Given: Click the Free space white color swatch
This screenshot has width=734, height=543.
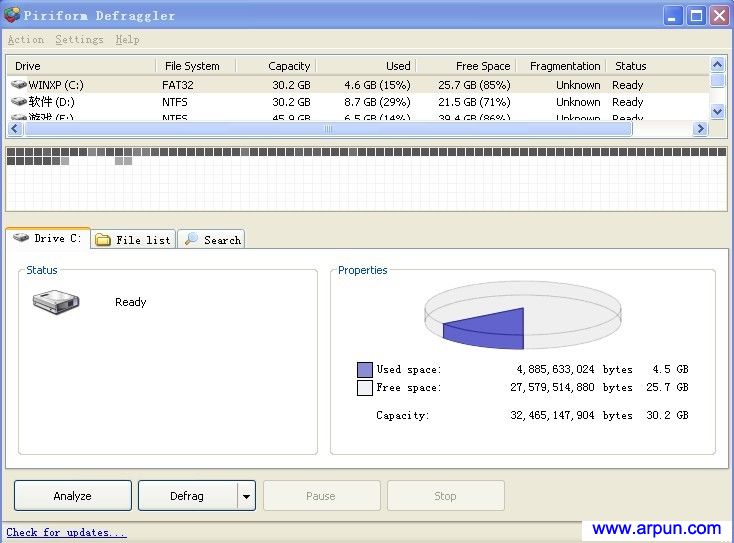Looking at the screenshot, I should 364,387.
